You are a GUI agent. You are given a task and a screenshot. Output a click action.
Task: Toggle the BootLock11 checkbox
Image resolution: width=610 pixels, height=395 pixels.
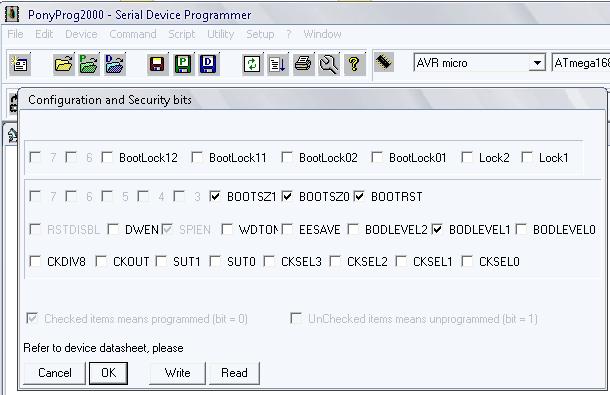pyautogui.click(x=197, y=157)
